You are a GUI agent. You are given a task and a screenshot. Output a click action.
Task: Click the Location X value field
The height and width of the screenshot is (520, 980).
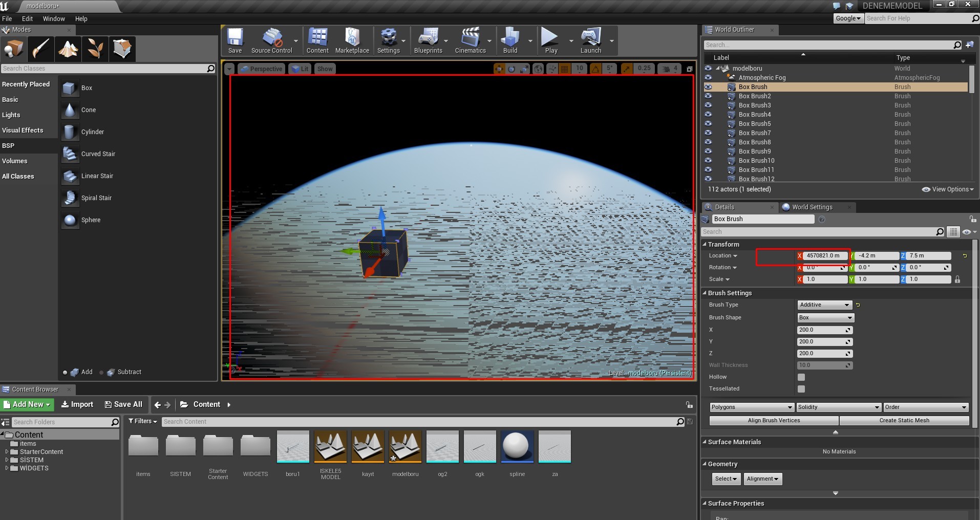click(x=824, y=256)
